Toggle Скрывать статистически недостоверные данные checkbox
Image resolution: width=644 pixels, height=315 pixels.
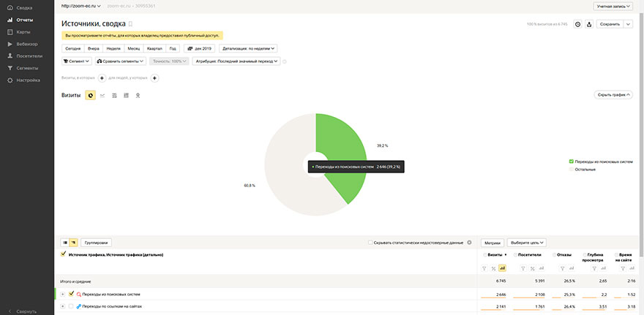point(370,242)
